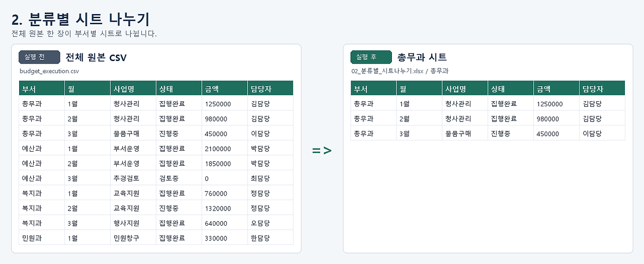Select the amount cell '640000'
644x264 pixels.
coord(225,223)
